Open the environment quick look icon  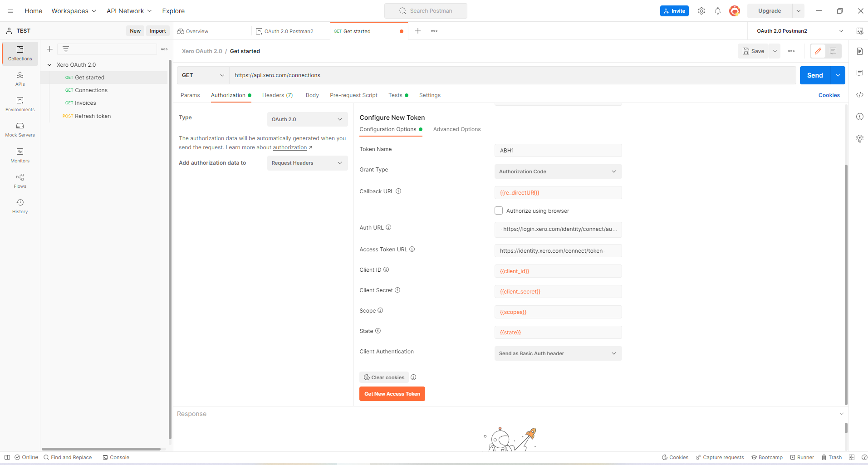coord(860,31)
